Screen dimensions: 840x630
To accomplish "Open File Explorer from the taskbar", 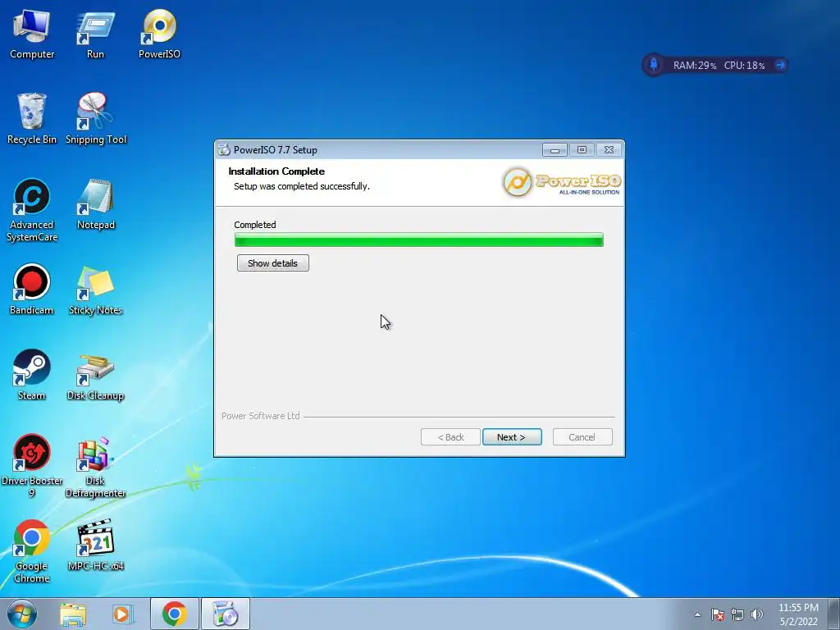I will (73, 614).
